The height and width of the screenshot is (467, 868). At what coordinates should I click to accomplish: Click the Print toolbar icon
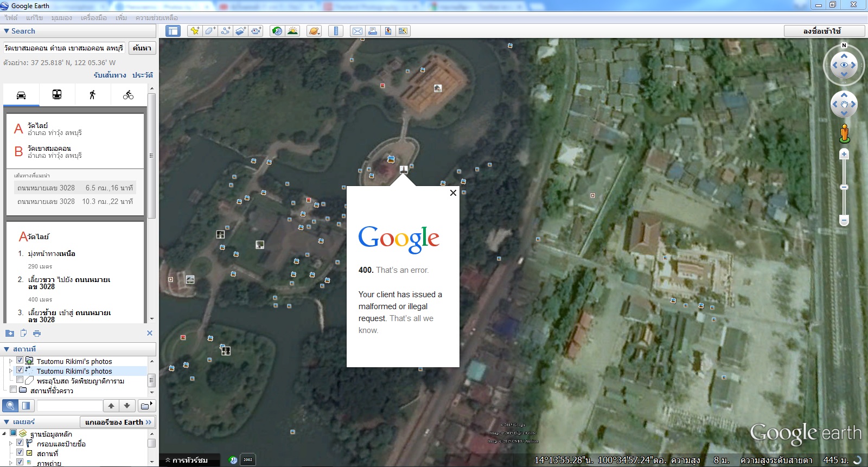coord(373,31)
